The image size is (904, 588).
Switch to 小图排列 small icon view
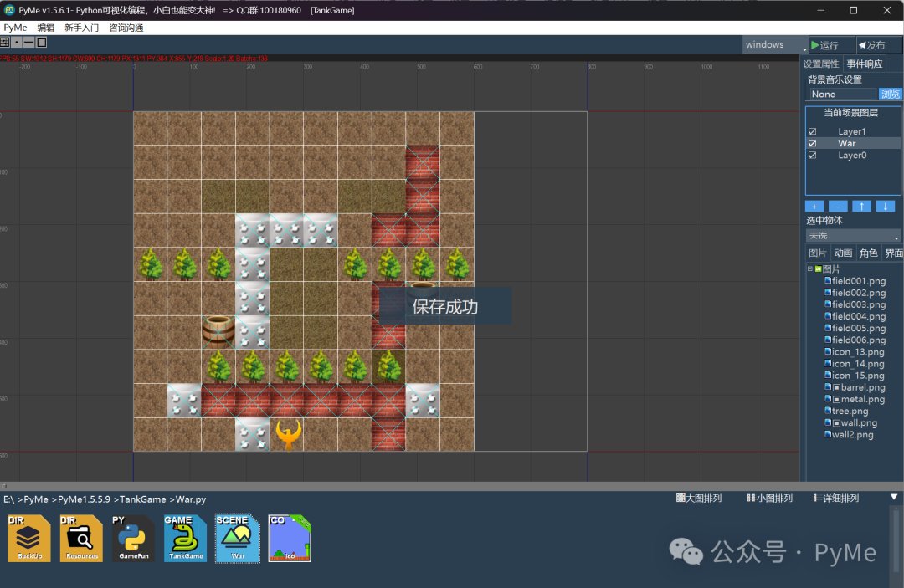coord(770,499)
